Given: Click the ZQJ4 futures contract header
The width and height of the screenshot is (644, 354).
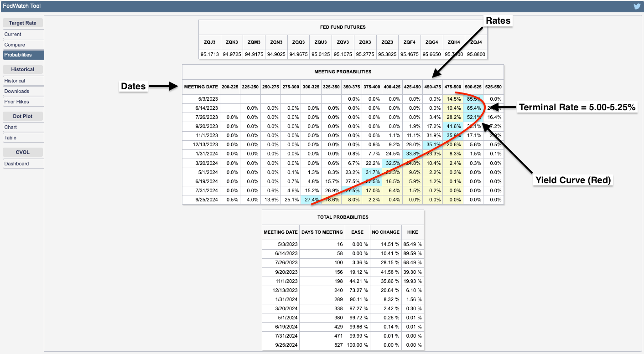Looking at the screenshot, I should [x=476, y=42].
